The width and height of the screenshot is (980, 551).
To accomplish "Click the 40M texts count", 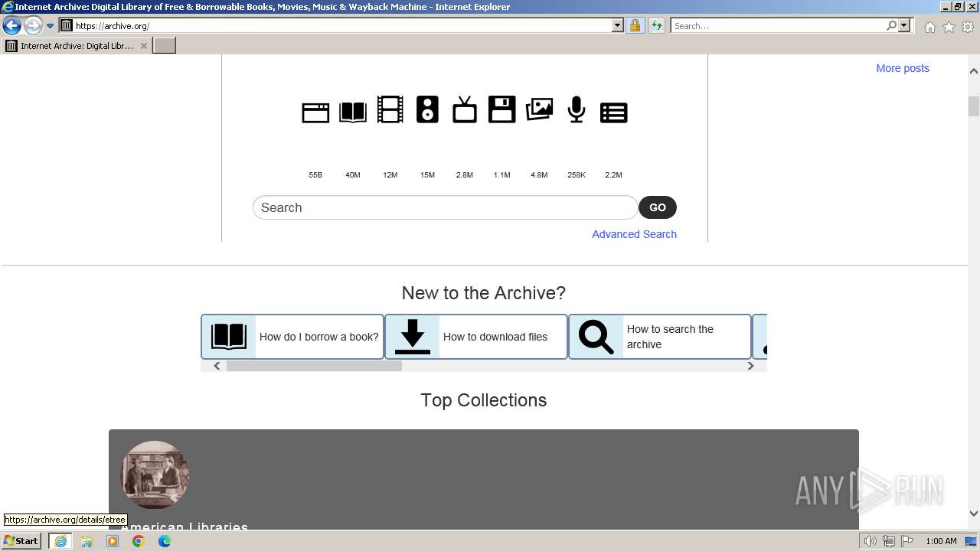I will tap(353, 175).
